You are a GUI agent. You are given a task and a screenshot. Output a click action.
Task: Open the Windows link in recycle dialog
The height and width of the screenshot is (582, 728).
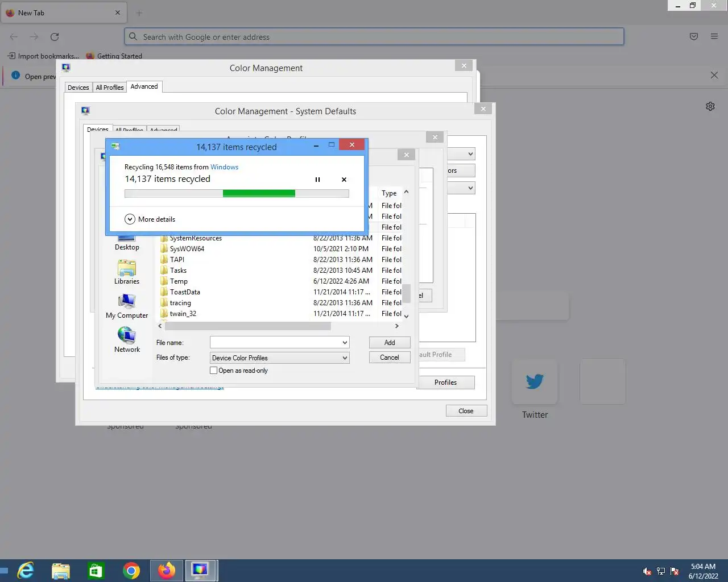point(224,167)
